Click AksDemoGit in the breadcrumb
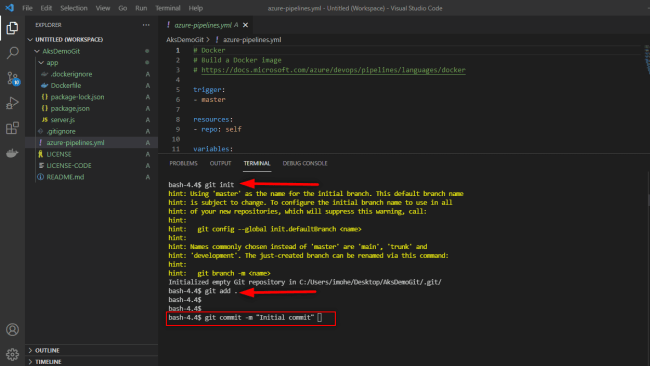This screenshot has width=650, height=366. (x=185, y=40)
